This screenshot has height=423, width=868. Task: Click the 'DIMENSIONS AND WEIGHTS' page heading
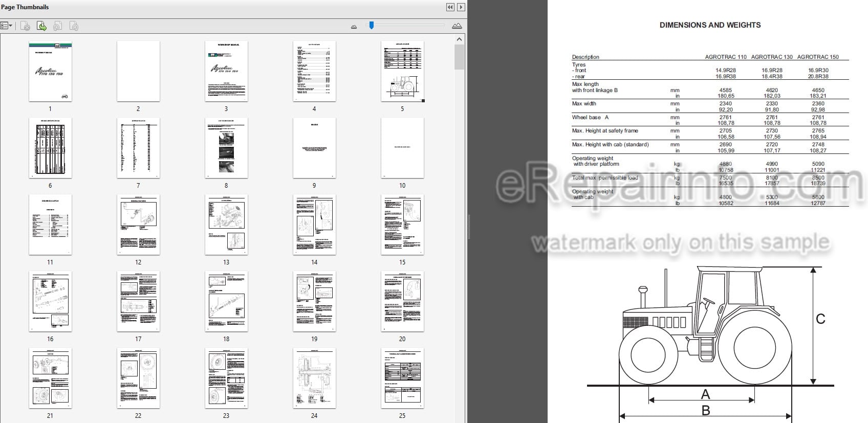pos(710,25)
